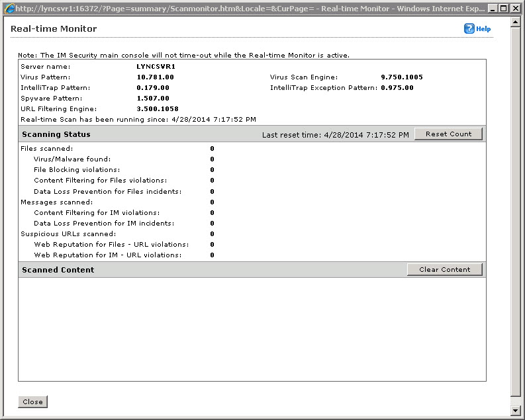Click the scrollbar down arrow
Image resolution: width=525 pixels, height=420 pixels.
coord(516,410)
